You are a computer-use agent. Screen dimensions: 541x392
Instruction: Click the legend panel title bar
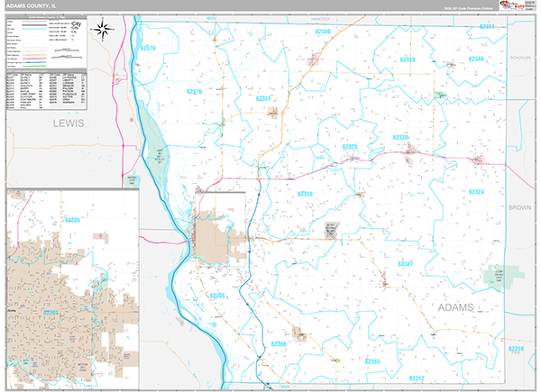[47, 17]
